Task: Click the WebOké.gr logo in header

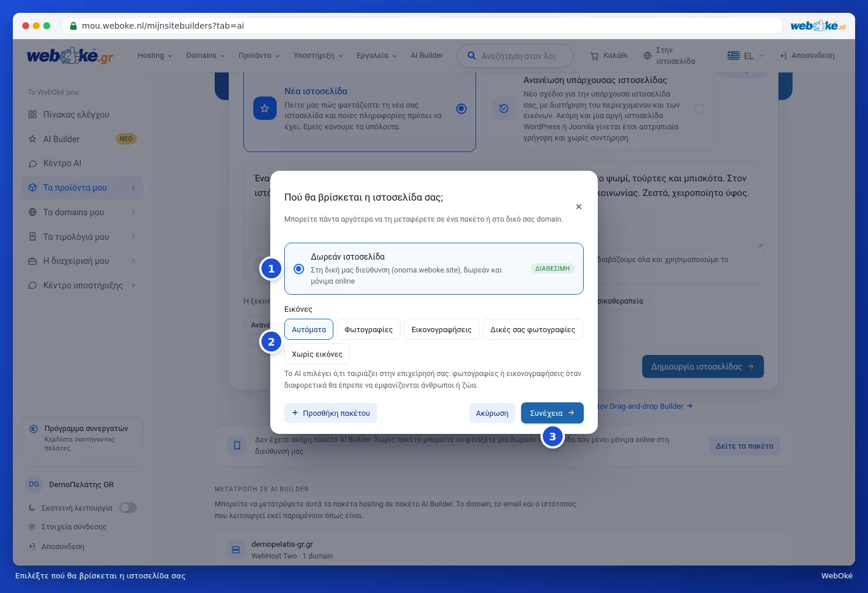Action: 70,56
